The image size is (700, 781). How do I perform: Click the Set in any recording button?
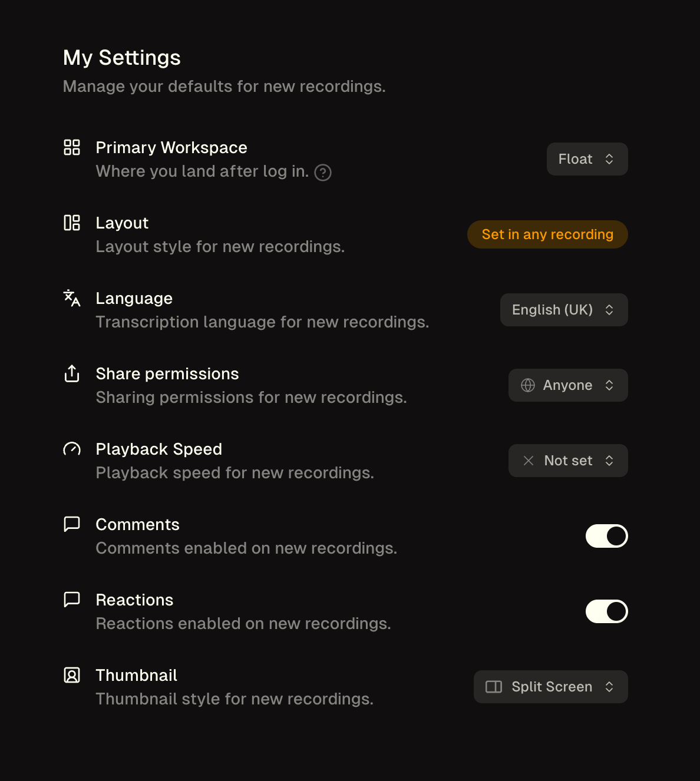(x=547, y=234)
